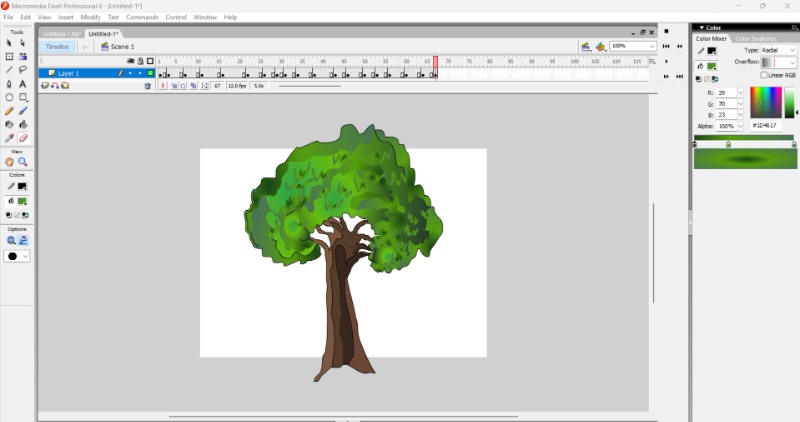Open the stage zoom percentage dropdown
Viewport: 800px width, 422px height.
(652, 46)
